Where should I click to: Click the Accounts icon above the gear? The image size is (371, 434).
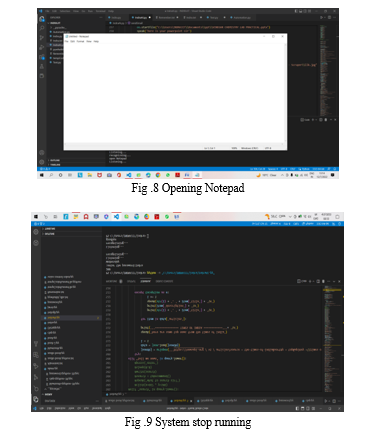pos(42,153)
